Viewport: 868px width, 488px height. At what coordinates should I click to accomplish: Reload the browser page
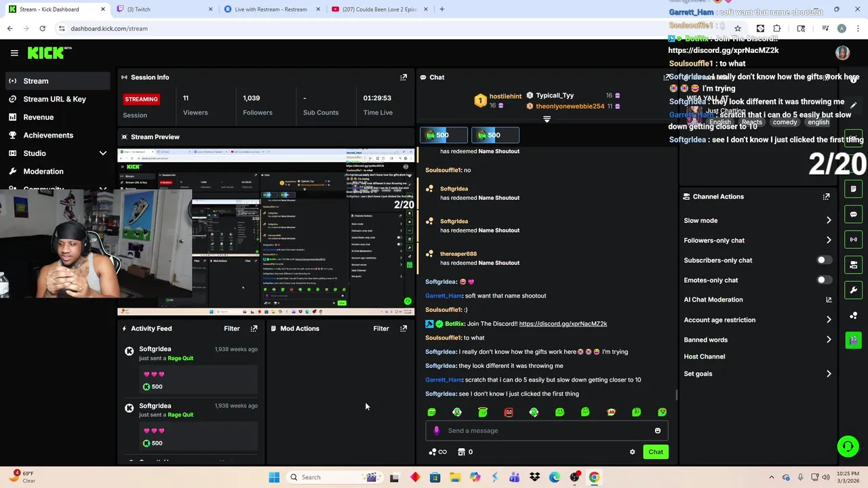[x=42, y=28]
